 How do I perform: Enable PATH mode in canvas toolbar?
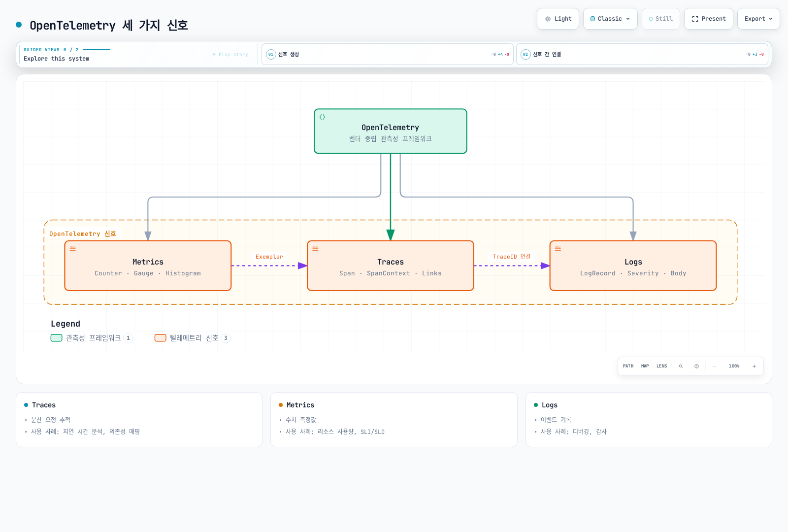click(628, 366)
